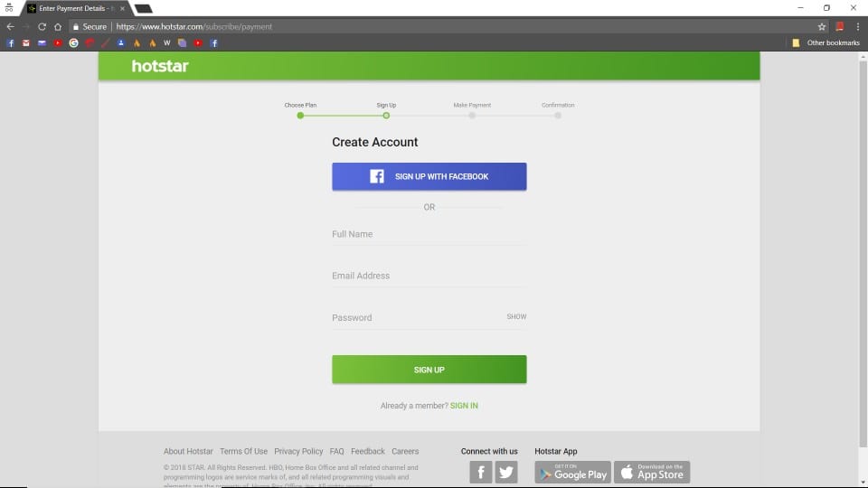Sign up with Facebook

429,176
